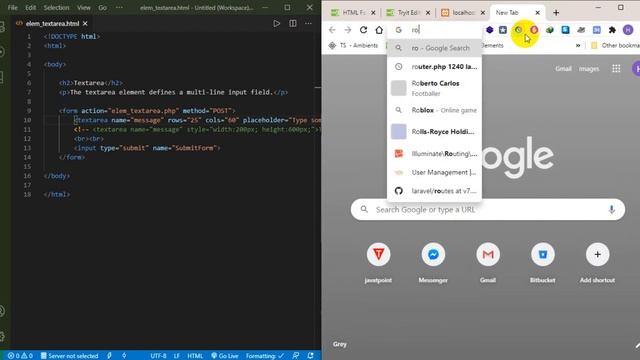Image resolution: width=640 pixels, height=360 pixels.
Task: Click the blue star extension icon
Action: click(503, 30)
